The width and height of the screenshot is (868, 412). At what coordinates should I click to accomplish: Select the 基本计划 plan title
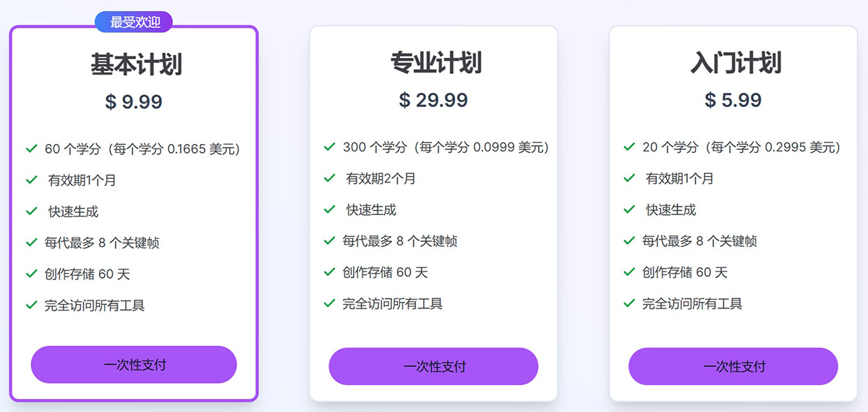[135, 64]
